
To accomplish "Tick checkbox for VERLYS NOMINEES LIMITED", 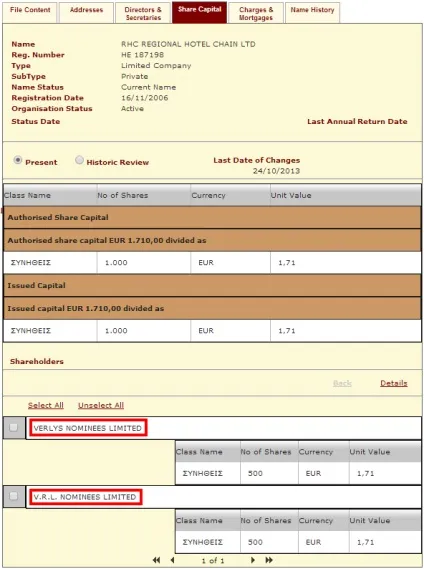I will [x=13, y=427].
